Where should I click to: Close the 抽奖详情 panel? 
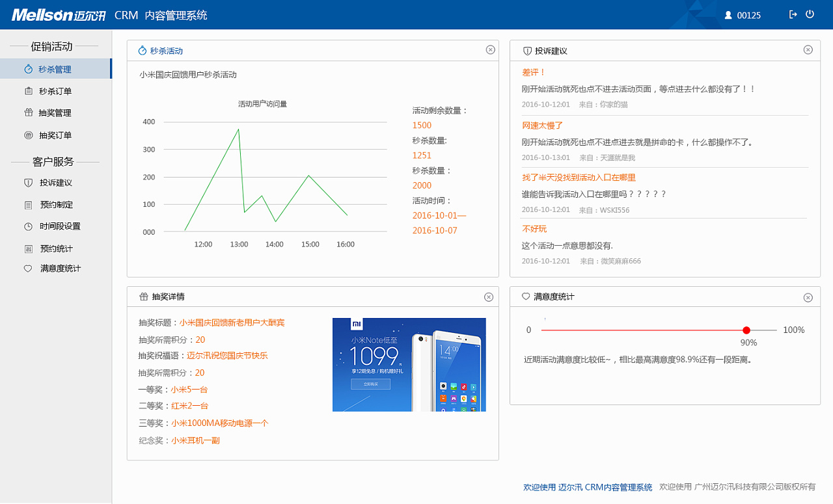[x=489, y=297]
